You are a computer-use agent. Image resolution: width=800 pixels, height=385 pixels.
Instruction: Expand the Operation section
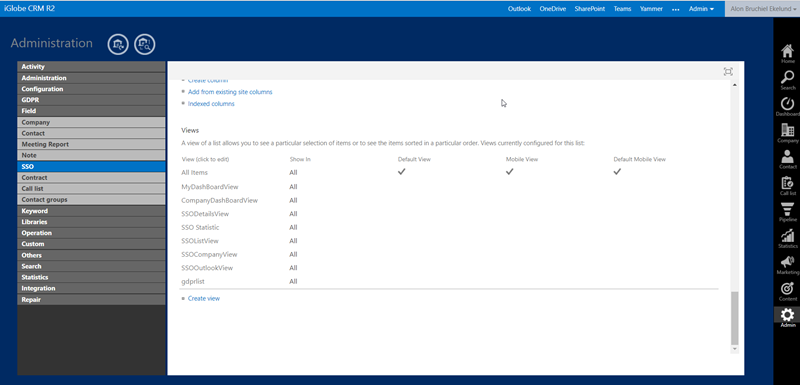91,233
